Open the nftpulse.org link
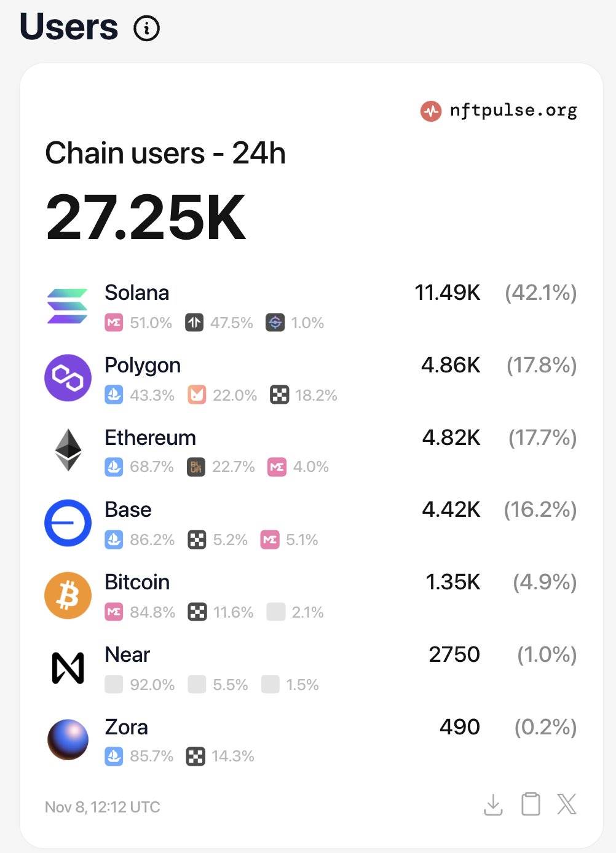This screenshot has height=853, width=616. 499,111
